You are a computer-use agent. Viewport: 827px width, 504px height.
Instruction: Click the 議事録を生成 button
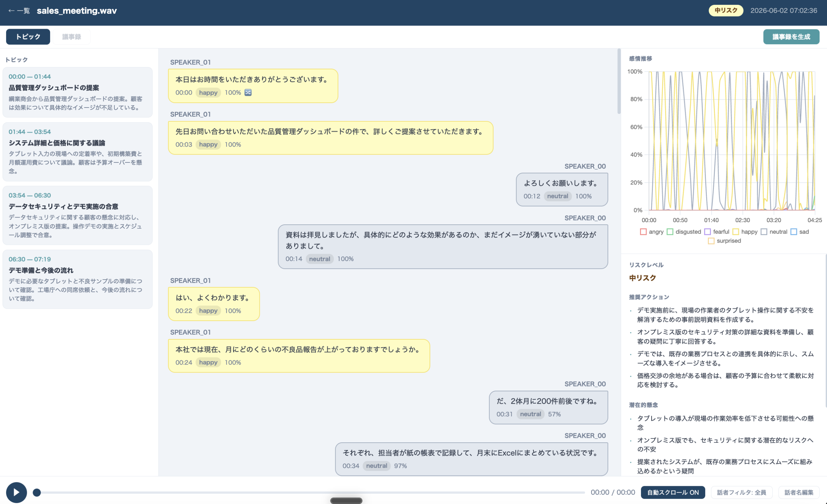(791, 36)
